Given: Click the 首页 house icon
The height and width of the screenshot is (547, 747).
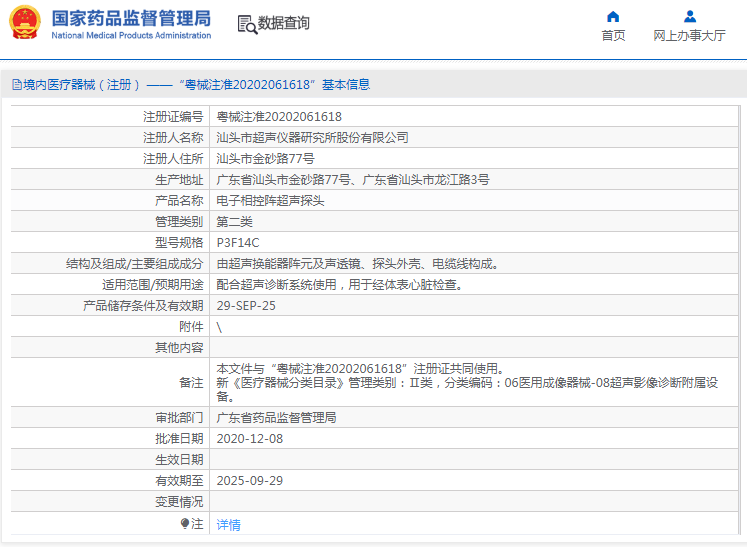Looking at the screenshot, I should point(613,16).
